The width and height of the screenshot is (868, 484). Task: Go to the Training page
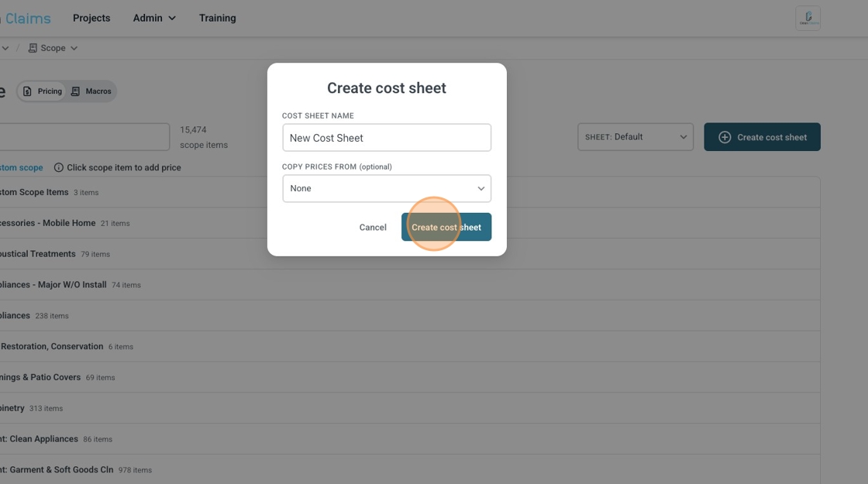217,18
